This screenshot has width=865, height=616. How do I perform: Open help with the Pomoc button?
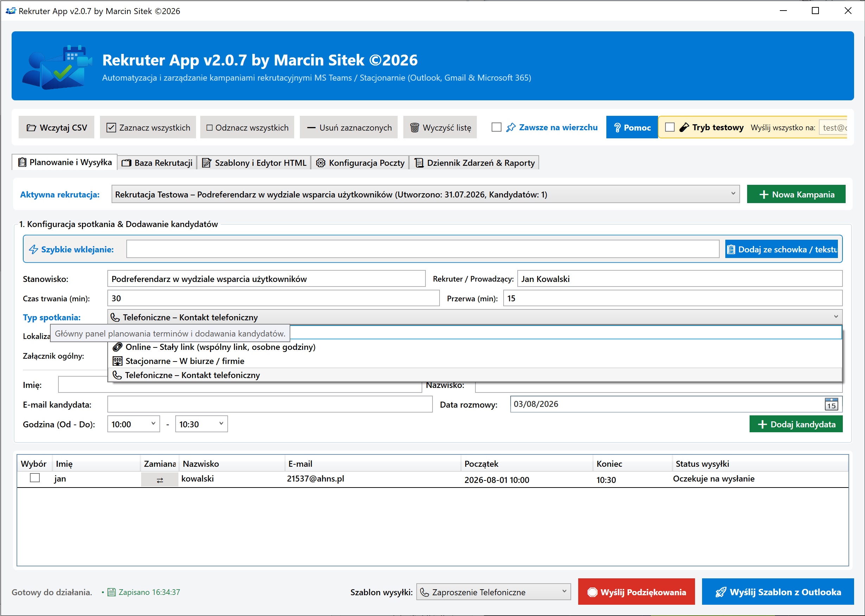tap(632, 127)
